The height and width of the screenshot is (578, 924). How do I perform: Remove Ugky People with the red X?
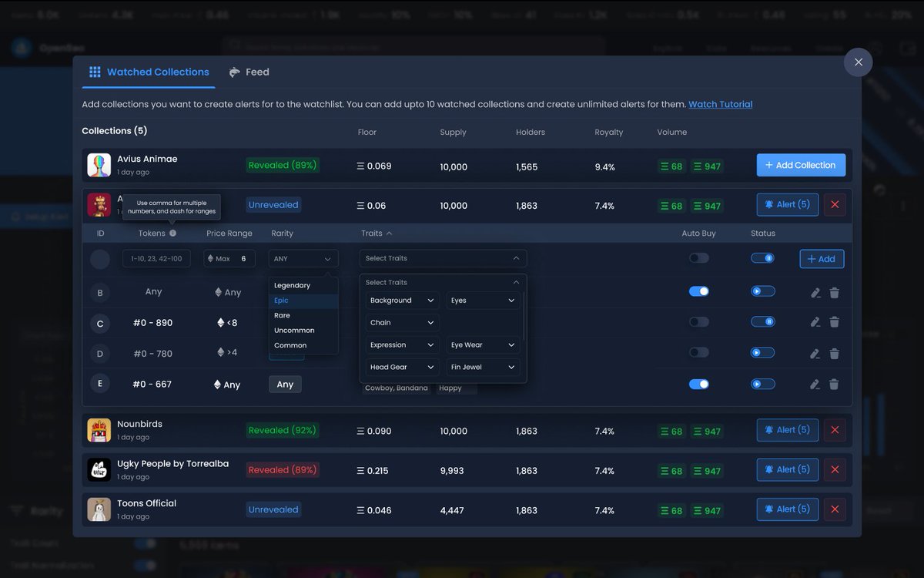[835, 469]
